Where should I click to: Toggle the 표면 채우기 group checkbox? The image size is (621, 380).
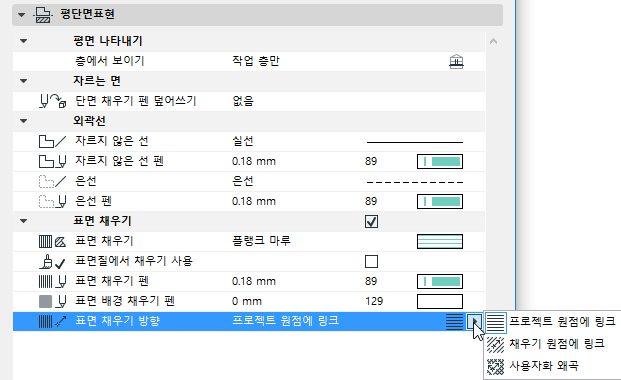[371, 222]
